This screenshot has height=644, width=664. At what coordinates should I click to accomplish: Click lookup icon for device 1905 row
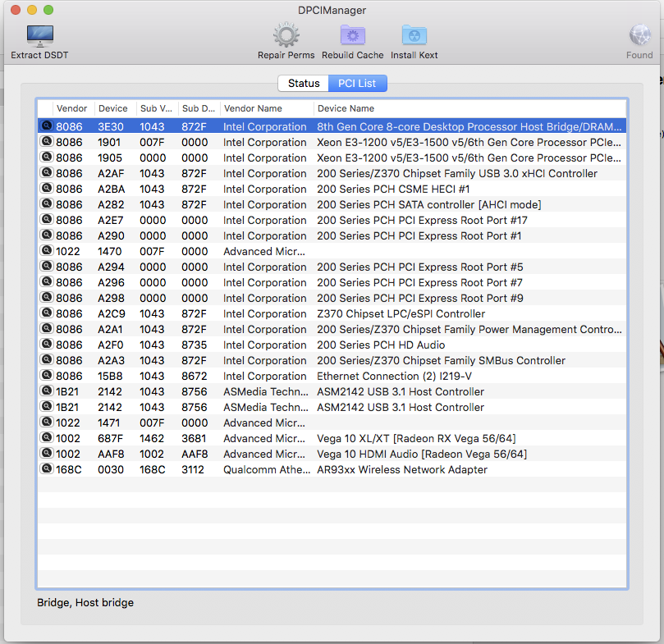pos(46,157)
